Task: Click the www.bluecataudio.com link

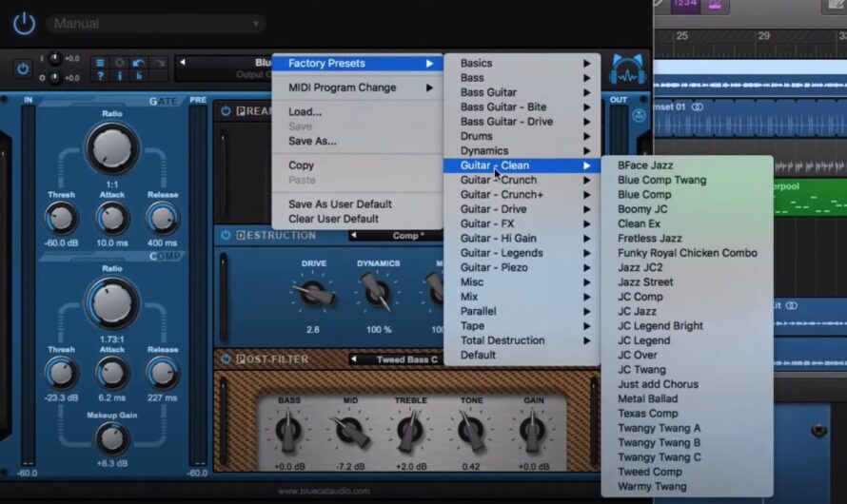Action: pyautogui.click(x=325, y=491)
